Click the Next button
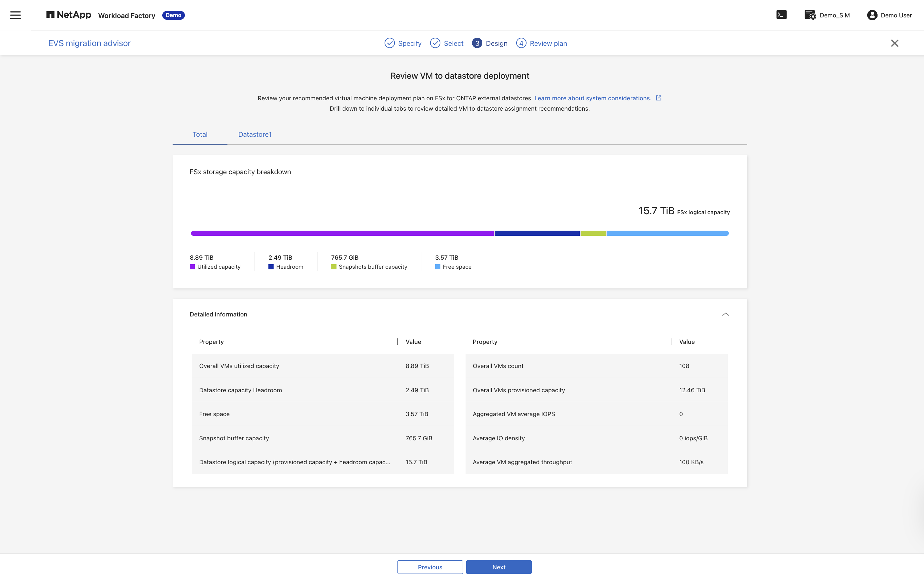 tap(499, 567)
